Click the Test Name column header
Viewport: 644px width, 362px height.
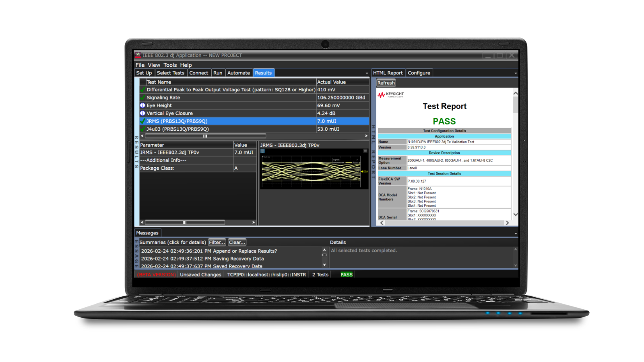231,82
